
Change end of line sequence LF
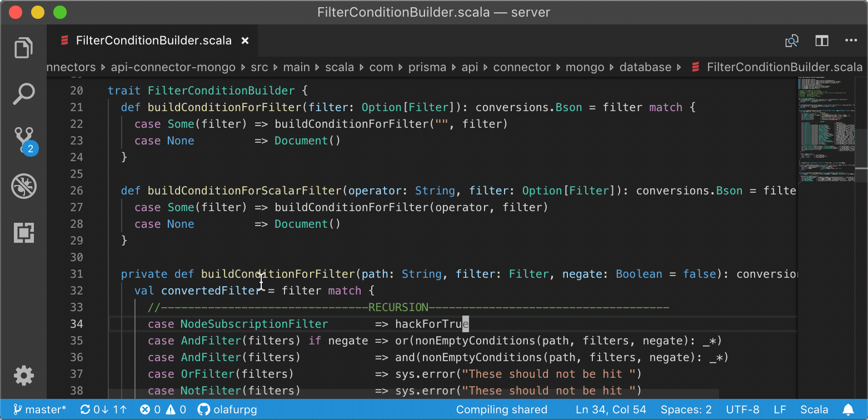pos(780,410)
